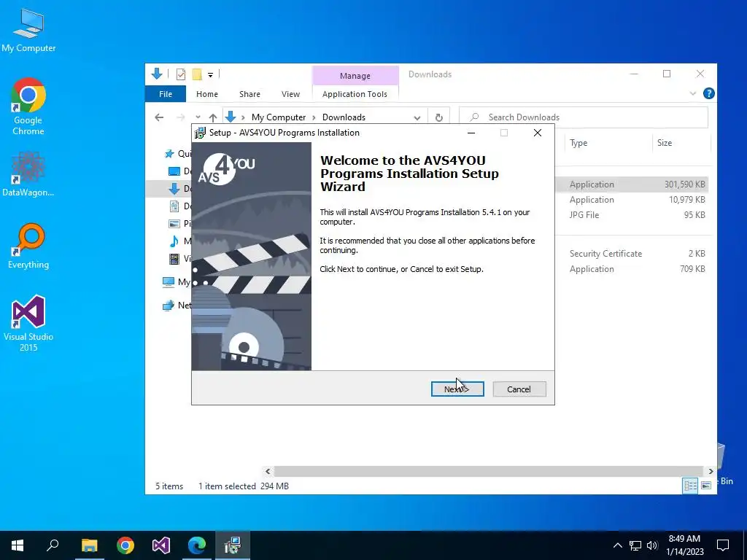Open Everything search desktop shortcut

(x=28, y=246)
